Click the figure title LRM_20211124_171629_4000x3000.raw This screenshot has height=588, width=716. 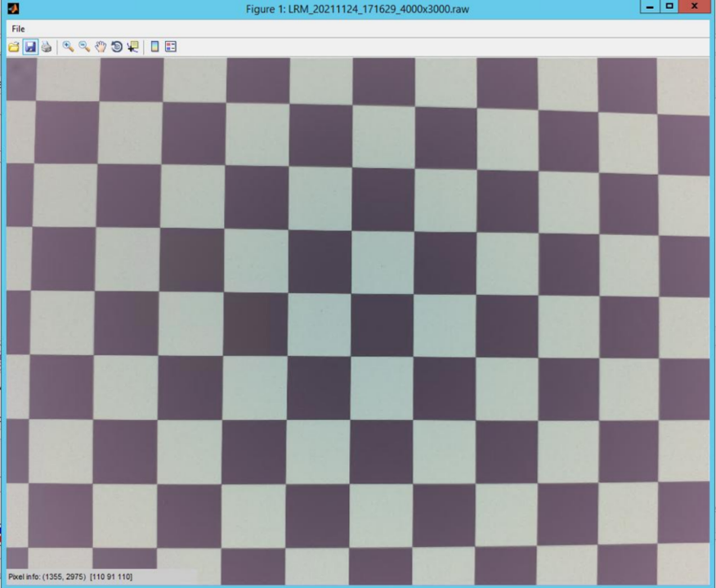(357, 9)
